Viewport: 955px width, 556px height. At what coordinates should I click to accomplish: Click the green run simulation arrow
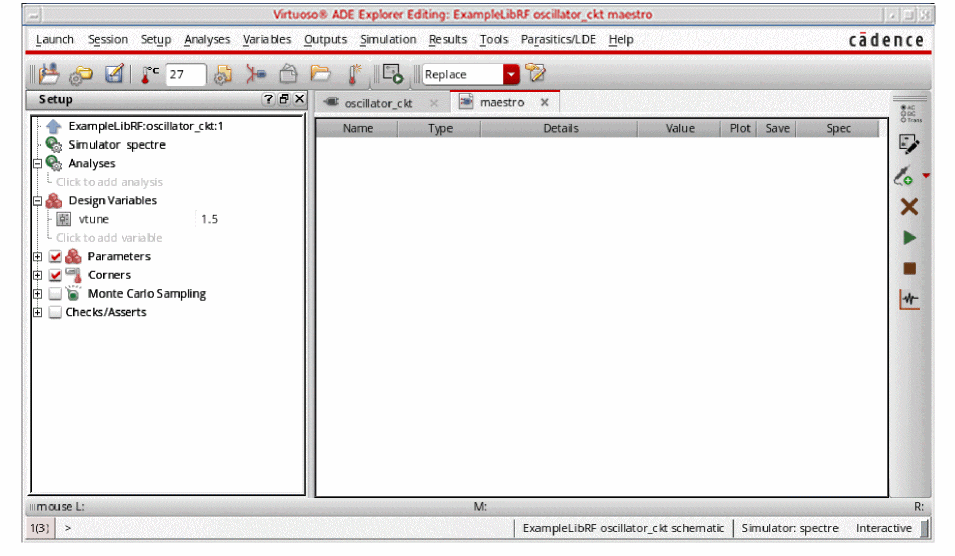pyautogui.click(x=909, y=238)
